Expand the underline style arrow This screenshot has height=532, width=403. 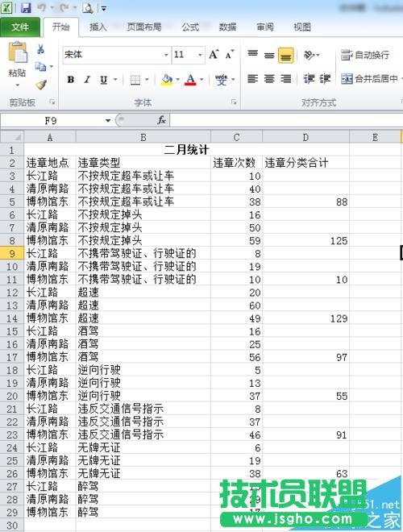(115, 80)
